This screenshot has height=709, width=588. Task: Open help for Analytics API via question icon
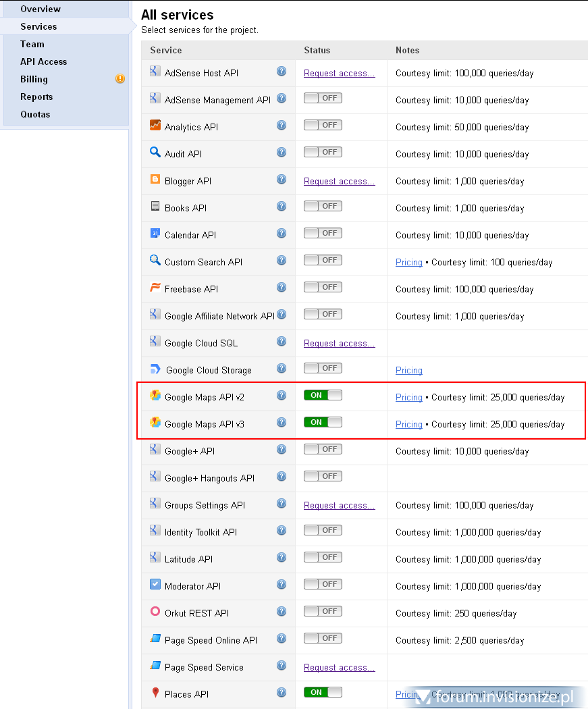coord(282,125)
